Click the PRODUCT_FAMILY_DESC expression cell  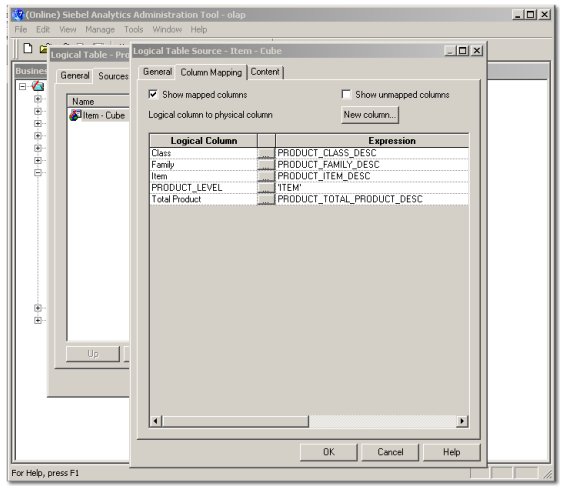[x=372, y=165]
